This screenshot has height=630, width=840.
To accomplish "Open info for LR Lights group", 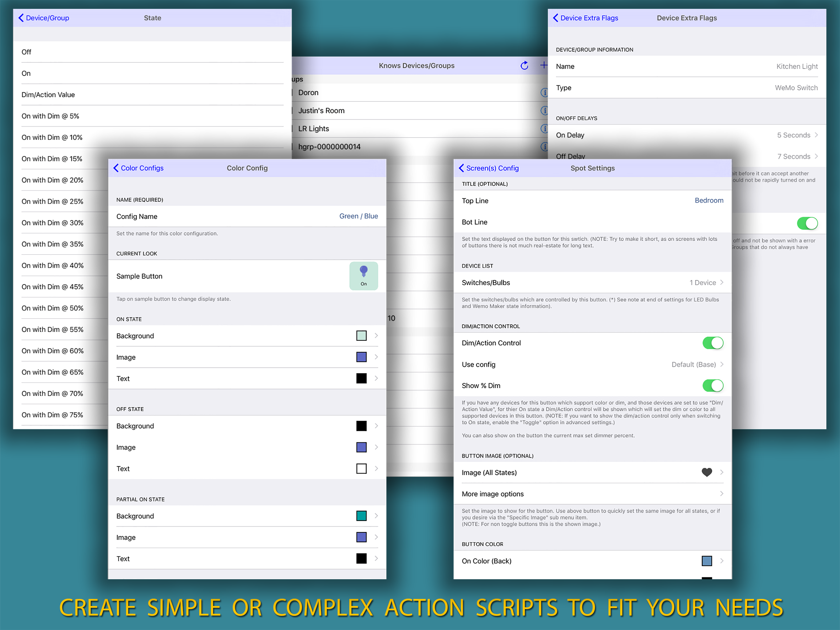I will tap(544, 129).
